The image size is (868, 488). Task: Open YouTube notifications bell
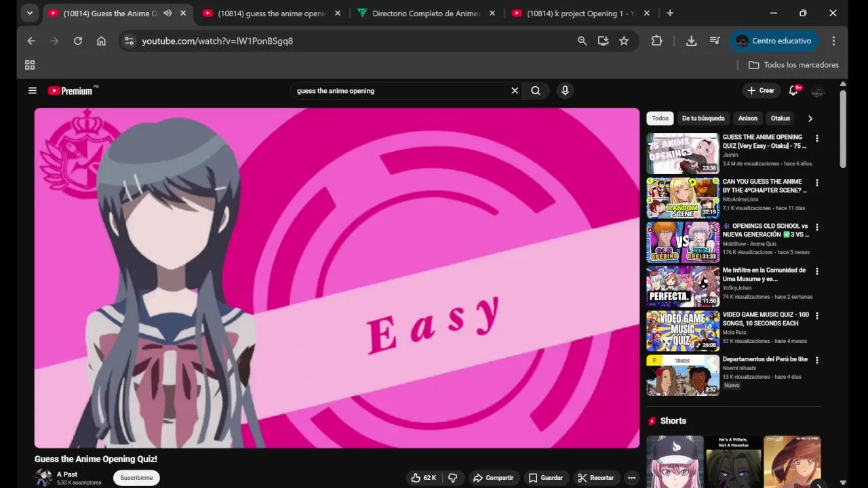(x=793, y=90)
